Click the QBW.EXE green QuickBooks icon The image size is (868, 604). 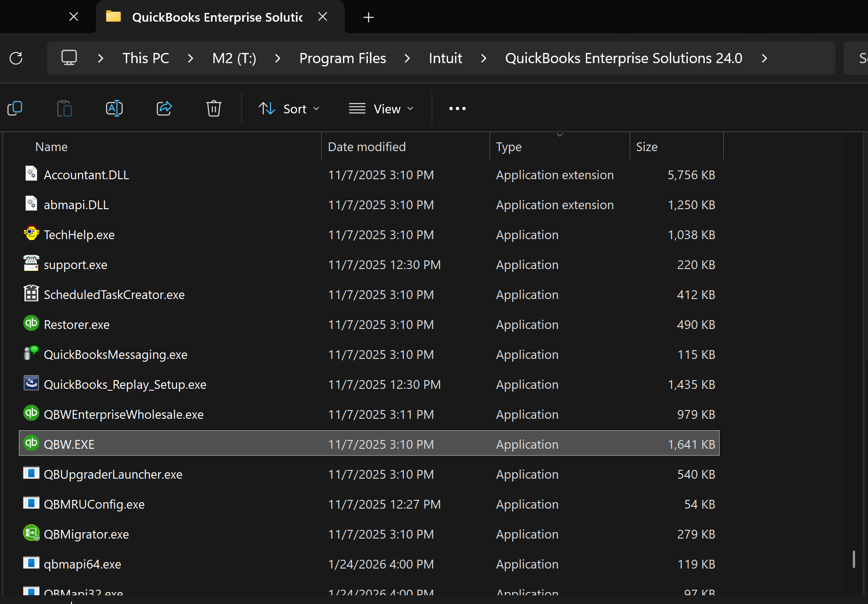31,443
